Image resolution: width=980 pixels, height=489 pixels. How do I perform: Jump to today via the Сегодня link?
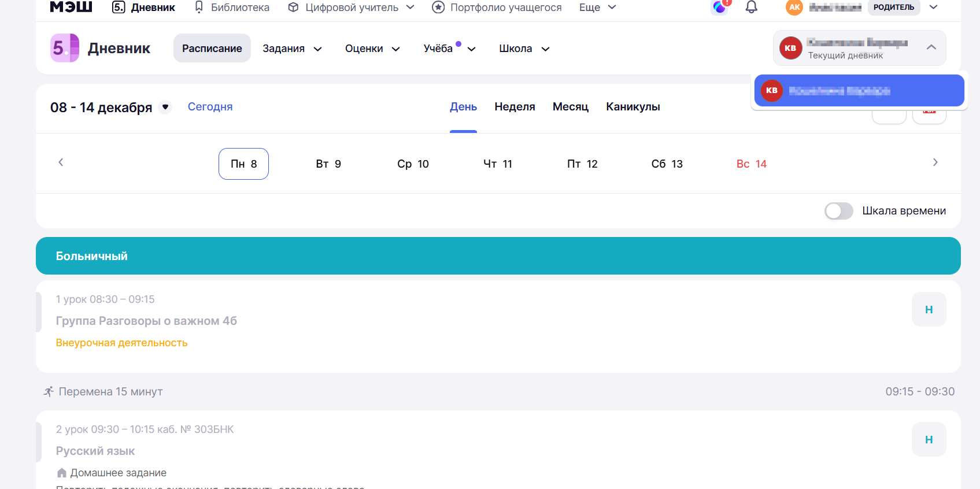(x=210, y=107)
